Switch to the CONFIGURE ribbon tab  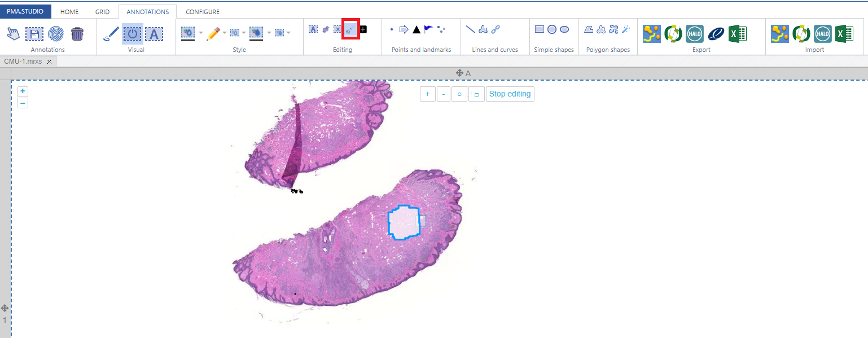click(x=203, y=12)
